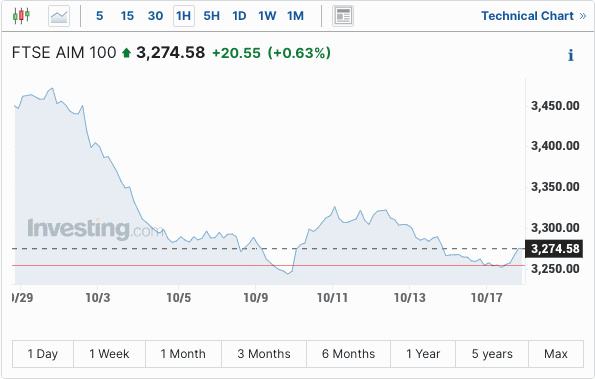
Task: Choose the Max range
Action: 556,354
